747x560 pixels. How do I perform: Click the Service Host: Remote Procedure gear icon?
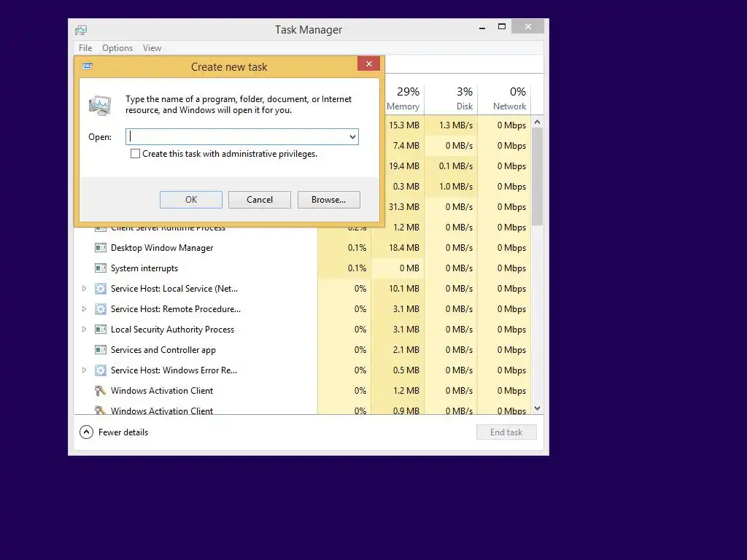coord(101,309)
